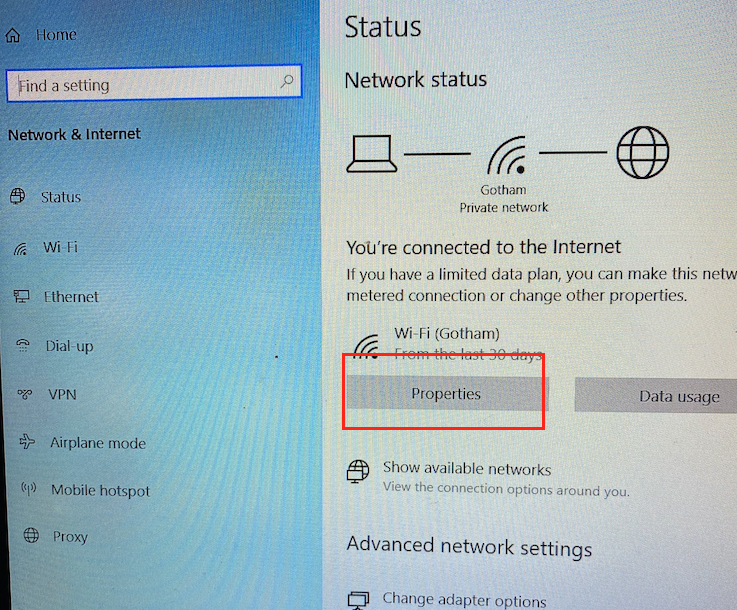
Task: Click the Data usage button
Action: [656, 396]
